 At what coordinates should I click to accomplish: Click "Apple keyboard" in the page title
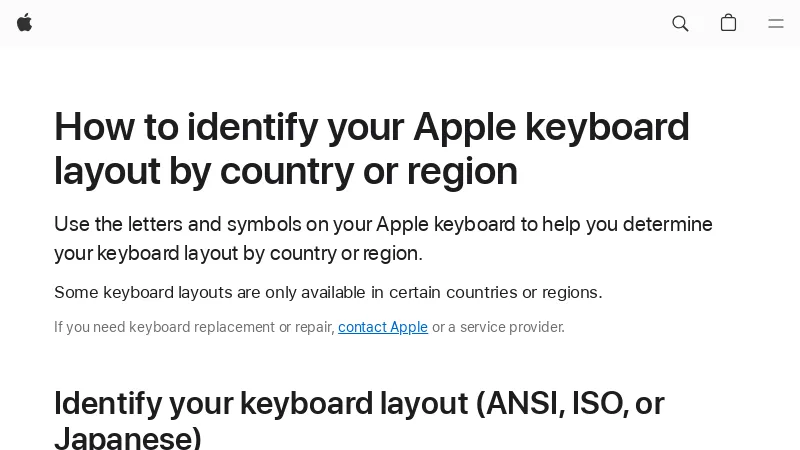coord(551,128)
